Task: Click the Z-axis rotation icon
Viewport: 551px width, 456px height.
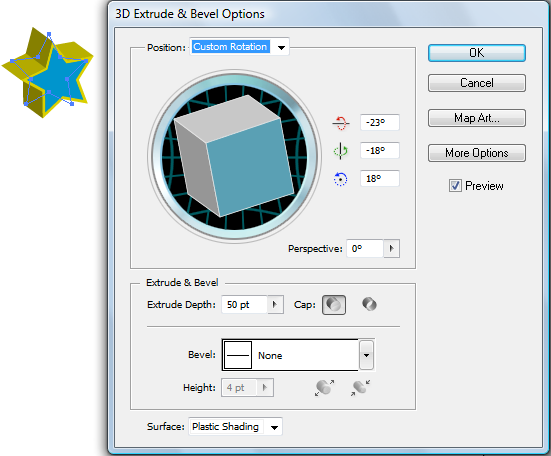Action: pyautogui.click(x=340, y=179)
